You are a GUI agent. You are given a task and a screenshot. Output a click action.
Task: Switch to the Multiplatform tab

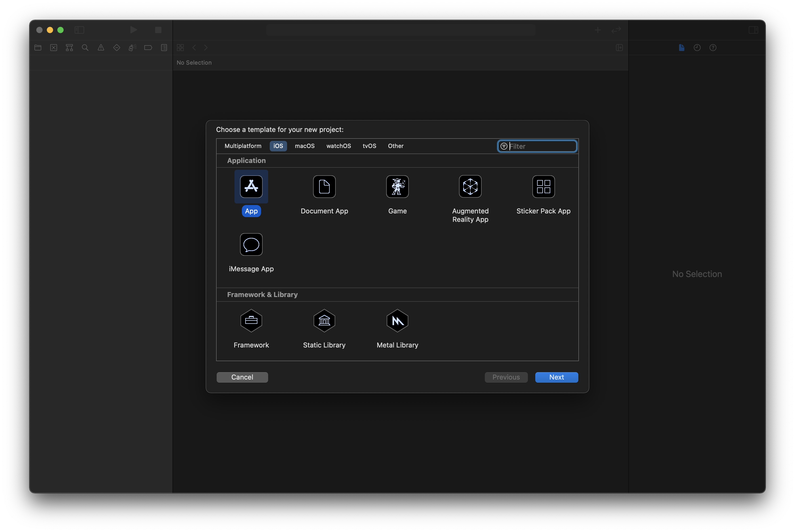[x=243, y=146]
